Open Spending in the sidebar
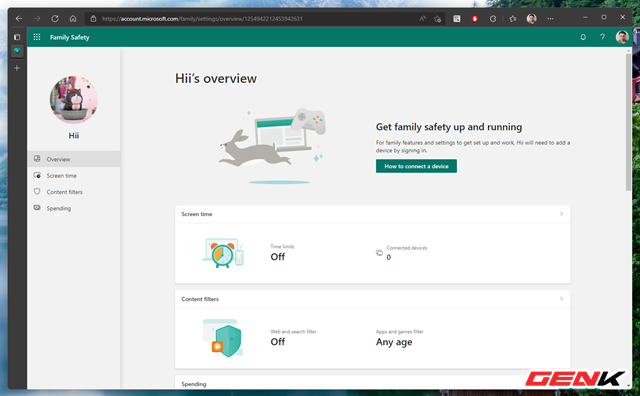Viewport: 640px width, 396px height. coord(74,208)
